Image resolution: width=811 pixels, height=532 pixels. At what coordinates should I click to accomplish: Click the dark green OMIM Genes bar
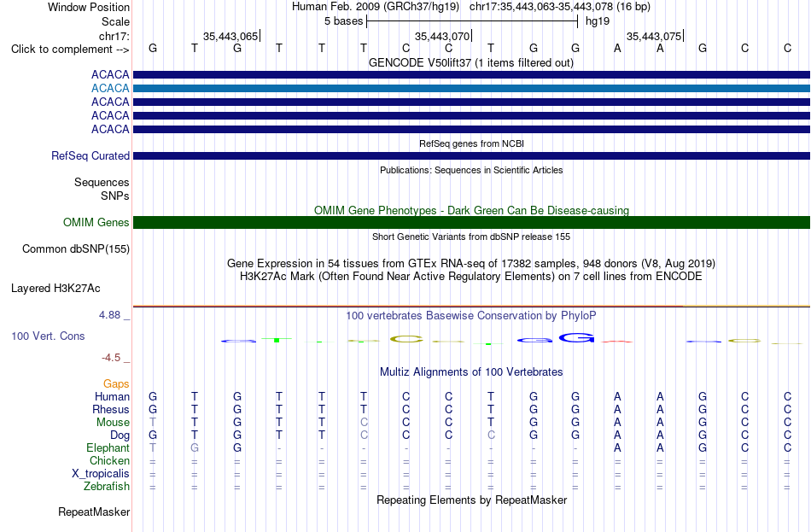click(x=471, y=223)
